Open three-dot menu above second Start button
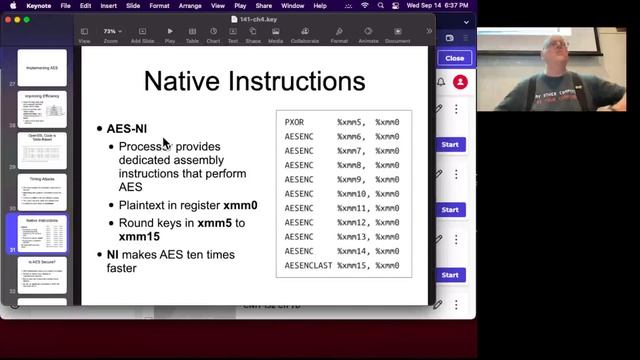The image size is (640, 360). click(456, 174)
